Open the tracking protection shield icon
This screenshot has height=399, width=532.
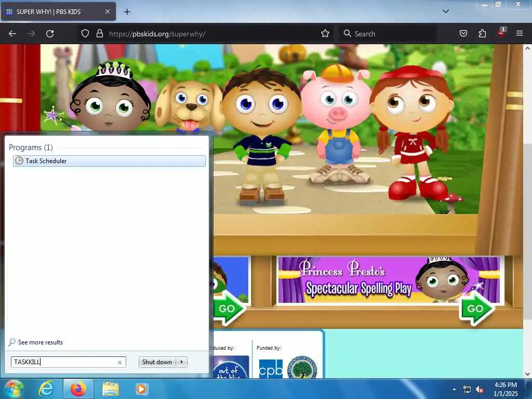pyautogui.click(x=85, y=34)
